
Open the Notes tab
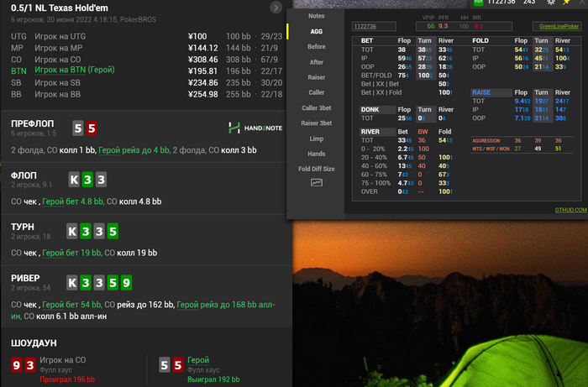pyautogui.click(x=317, y=16)
